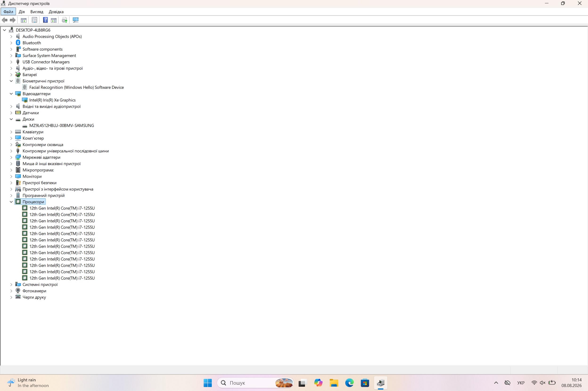Open the Light rain weather widget
588x391 pixels.
28,383
